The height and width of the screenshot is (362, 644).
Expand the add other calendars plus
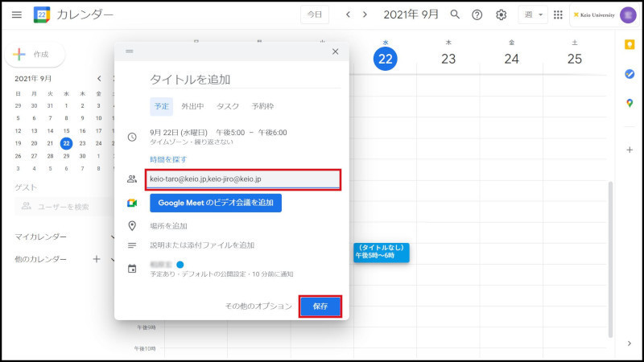pyautogui.click(x=97, y=259)
